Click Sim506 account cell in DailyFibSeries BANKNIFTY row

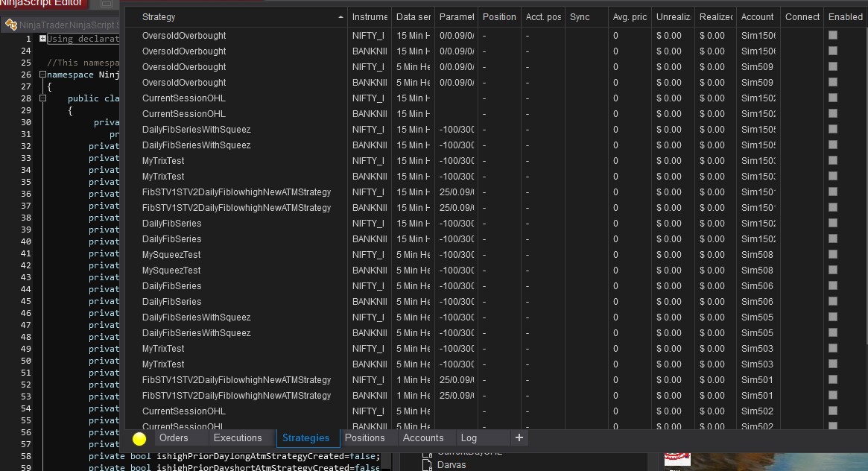point(757,302)
